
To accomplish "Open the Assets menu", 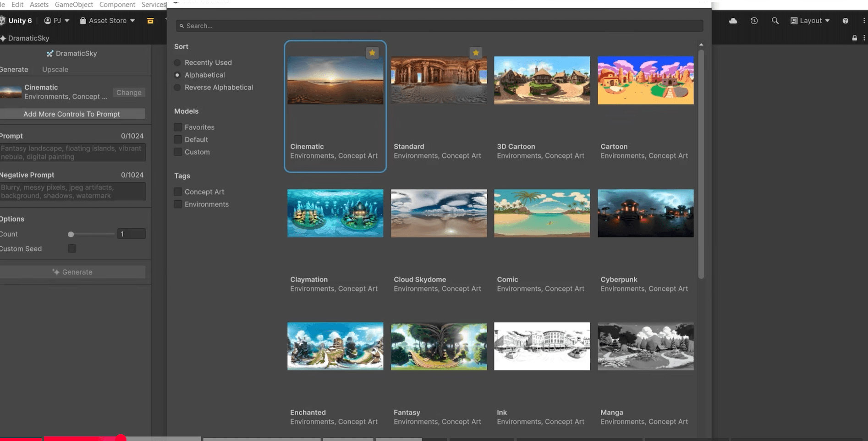I will click(x=39, y=5).
